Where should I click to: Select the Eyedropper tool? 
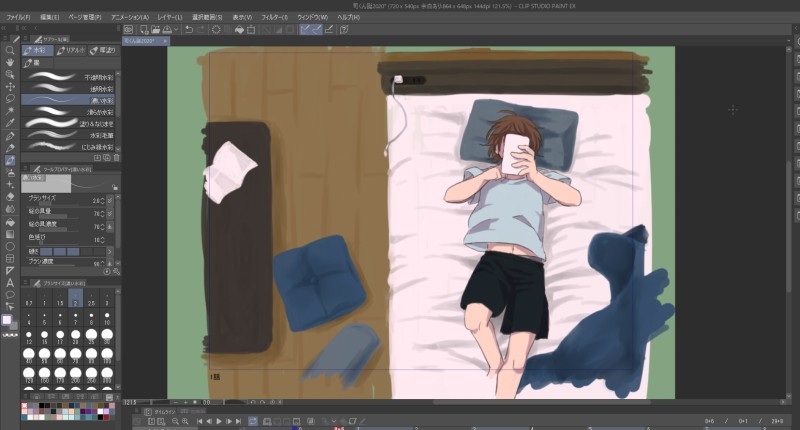10,123
